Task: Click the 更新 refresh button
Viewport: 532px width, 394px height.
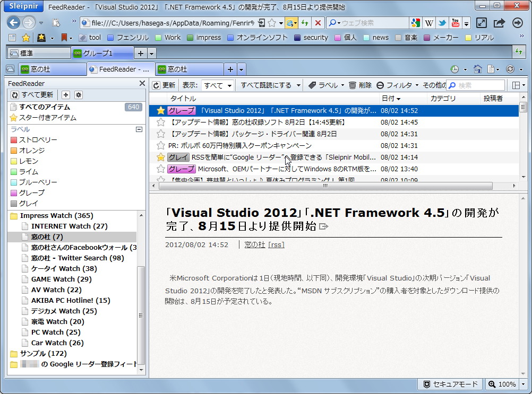Action: click(164, 85)
